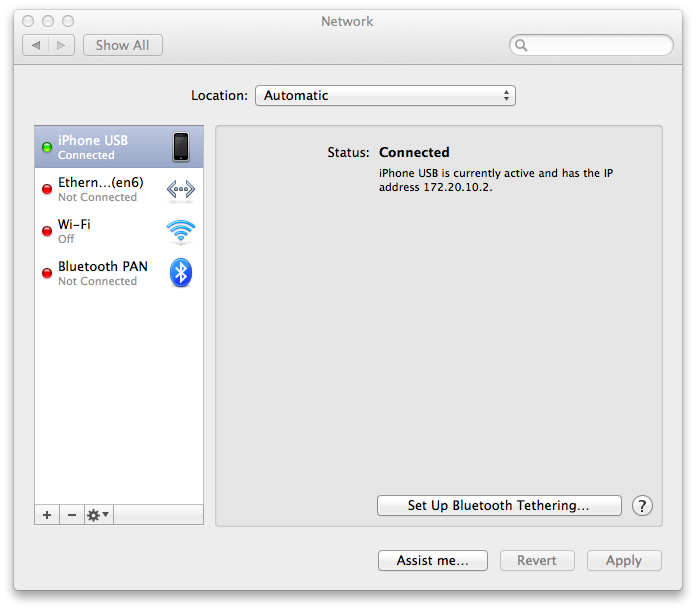The width and height of the screenshot is (696, 610).
Task: Click the IP address text 172.20.10.2
Action: tap(458, 187)
